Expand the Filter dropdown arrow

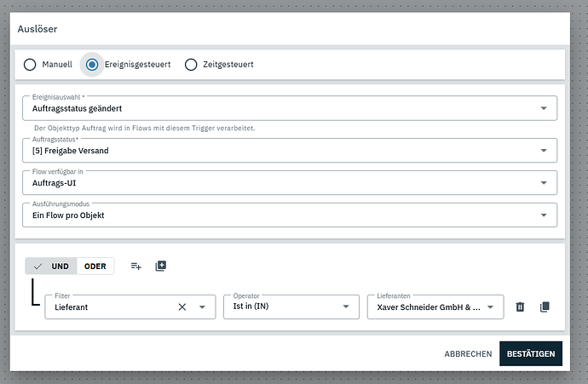(202, 307)
